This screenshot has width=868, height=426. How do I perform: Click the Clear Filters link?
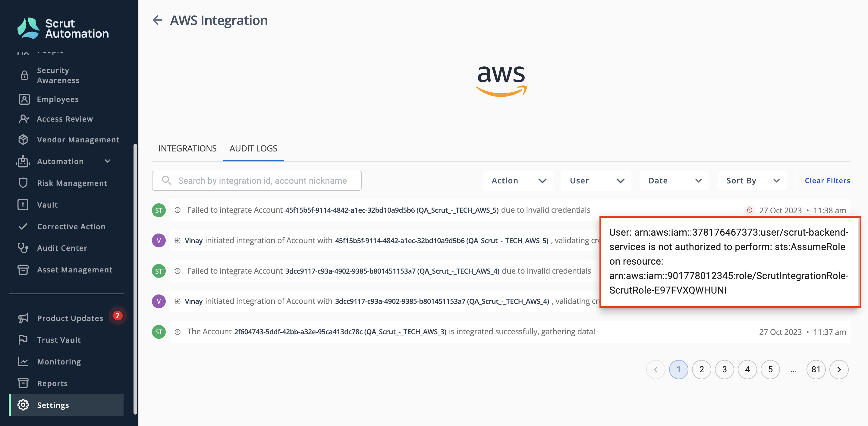click(x=827, y=181)
